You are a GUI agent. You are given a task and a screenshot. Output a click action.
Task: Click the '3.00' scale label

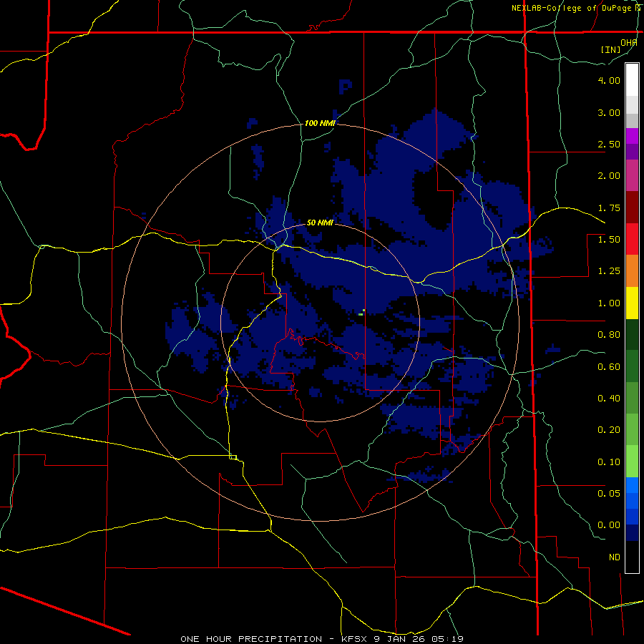(x=609, y=112)
